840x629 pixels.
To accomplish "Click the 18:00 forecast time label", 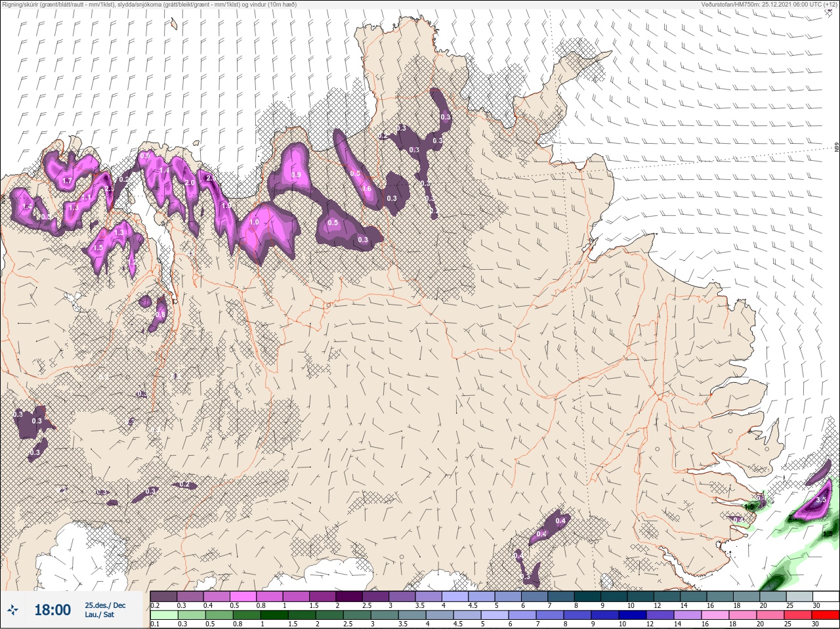I will click(x=52, y=610).
